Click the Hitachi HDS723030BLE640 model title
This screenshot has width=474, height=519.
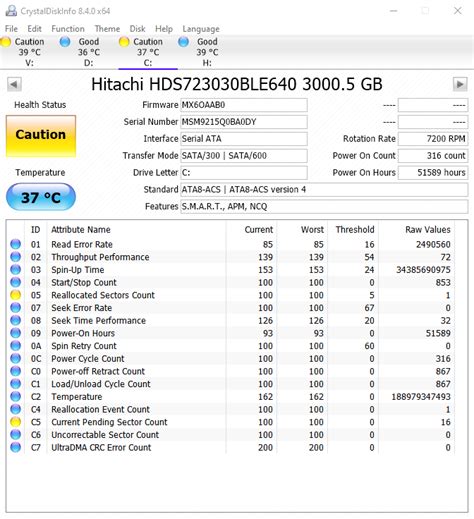[x=237, y=84]
